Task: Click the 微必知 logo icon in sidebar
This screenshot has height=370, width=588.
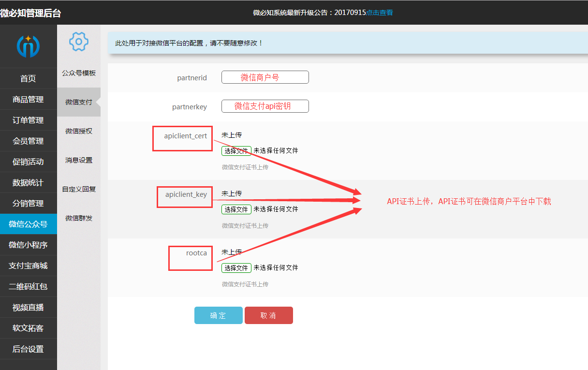Action: coord(29,45)
